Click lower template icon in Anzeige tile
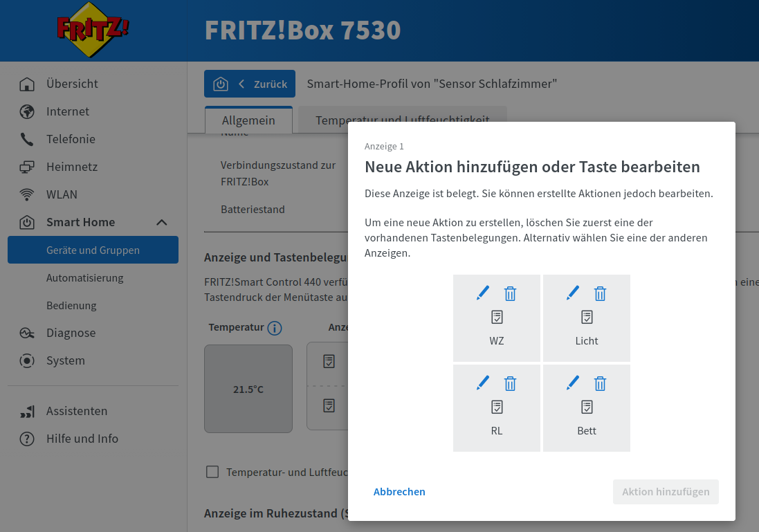The width and height of the screenshot is (759, 532). [329, 405]
